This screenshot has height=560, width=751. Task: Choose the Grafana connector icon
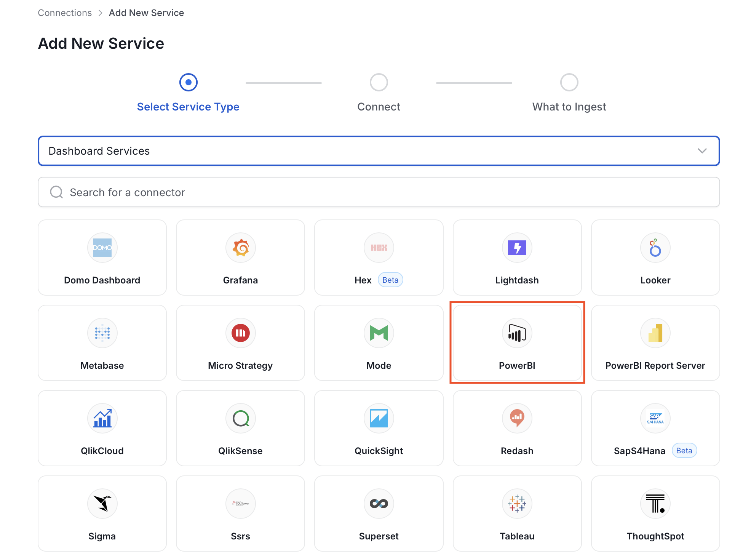240,248
